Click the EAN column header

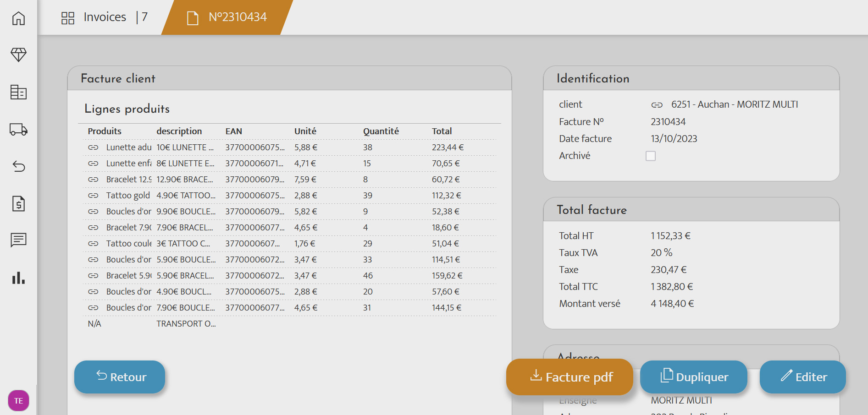pyautogui.click(x=233, y=131)
